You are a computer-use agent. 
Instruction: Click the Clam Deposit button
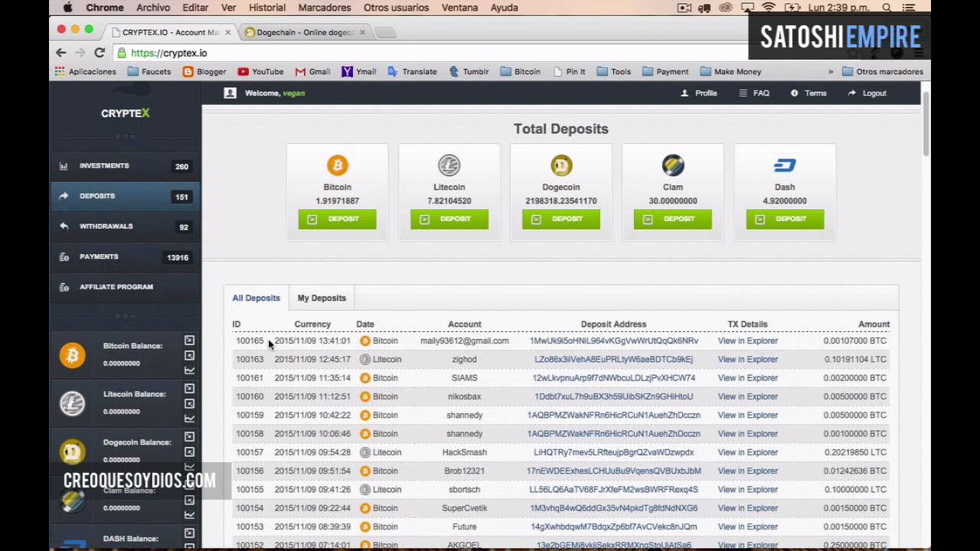click(x=673, y=219)
